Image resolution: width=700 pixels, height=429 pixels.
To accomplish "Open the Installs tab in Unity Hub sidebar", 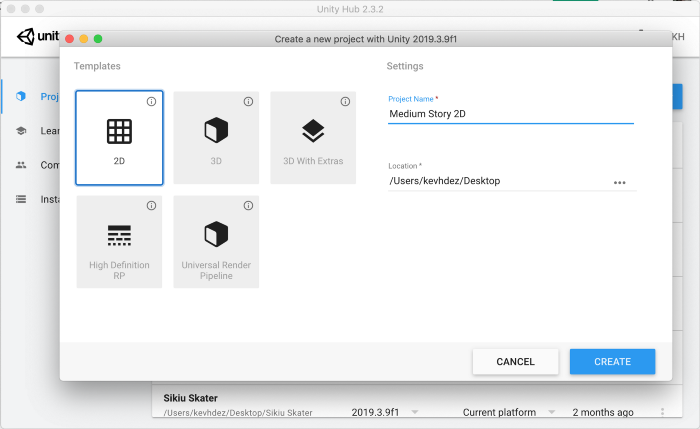I will pyautogui.click(x=31, y=199).
